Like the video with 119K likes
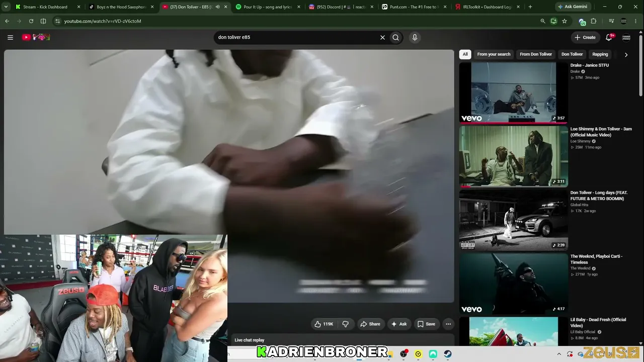This screenshot has height=362, width=644. (324, 324)
